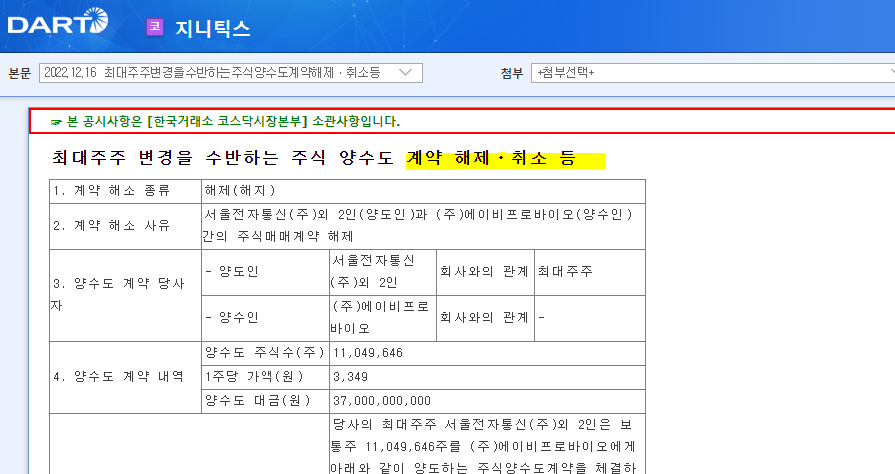Click the row label 2. 계약 해소 사유
The width and height of the screenshot is (895, 474).
click(x=112, y=226)
